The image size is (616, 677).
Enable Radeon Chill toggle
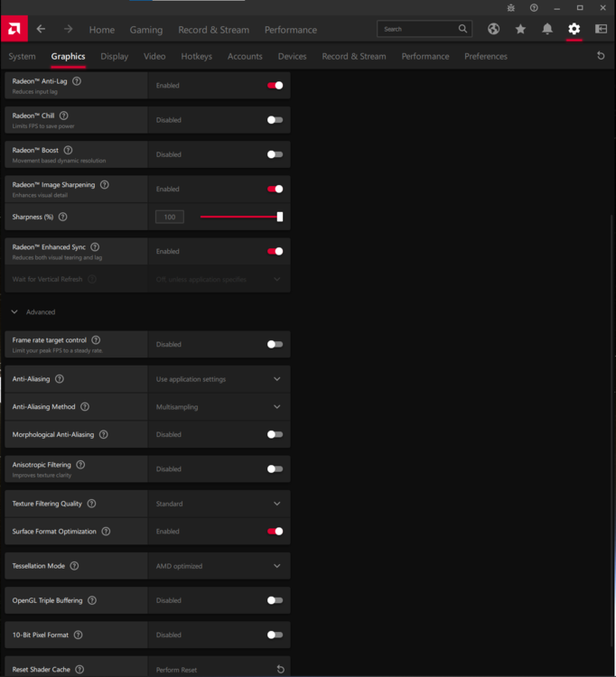(275, 120)
